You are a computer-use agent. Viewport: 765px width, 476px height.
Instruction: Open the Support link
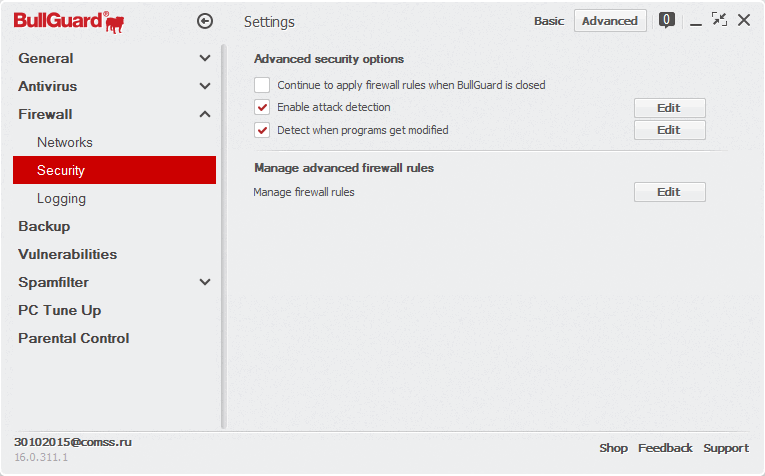coord(726,448)
